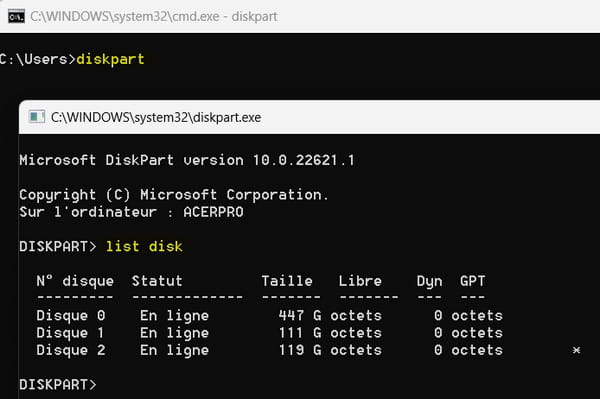
Task: Click the 447 G octets size value
Action: pyautogui.click(x=330, y=316)
